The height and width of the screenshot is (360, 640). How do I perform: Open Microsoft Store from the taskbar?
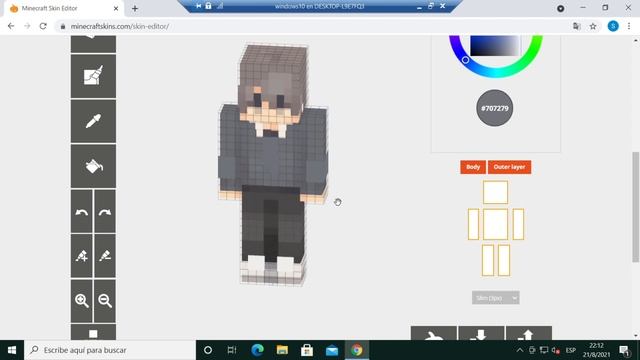[x=307, y=350]
